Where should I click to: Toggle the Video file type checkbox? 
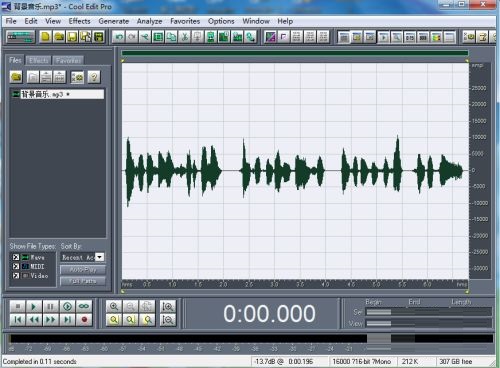click(x=16, y=276)
